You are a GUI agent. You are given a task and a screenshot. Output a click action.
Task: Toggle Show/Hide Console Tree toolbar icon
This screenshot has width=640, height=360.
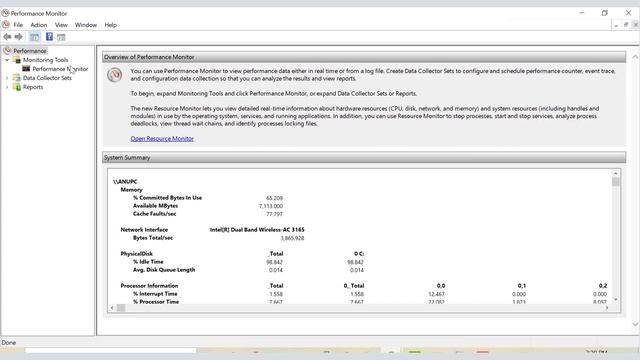tap(35, 37)
